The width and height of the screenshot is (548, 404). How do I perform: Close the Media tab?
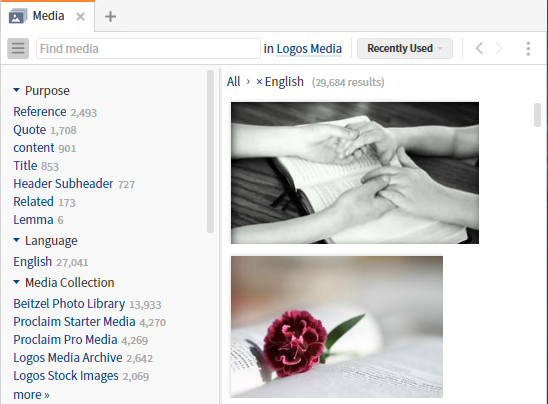tap(80, 17)
